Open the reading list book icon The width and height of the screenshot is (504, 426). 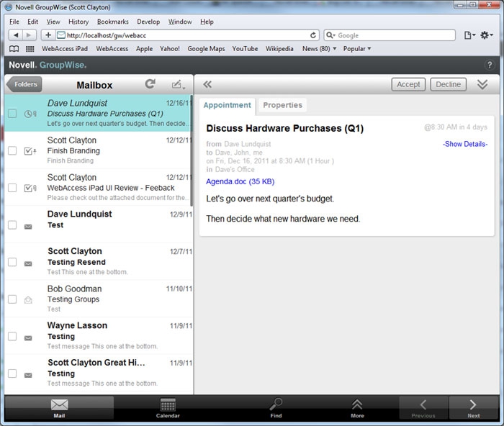click(14, 49)
